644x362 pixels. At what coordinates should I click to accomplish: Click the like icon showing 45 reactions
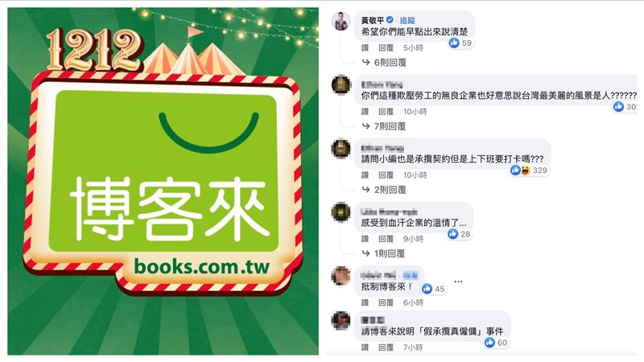427,289
